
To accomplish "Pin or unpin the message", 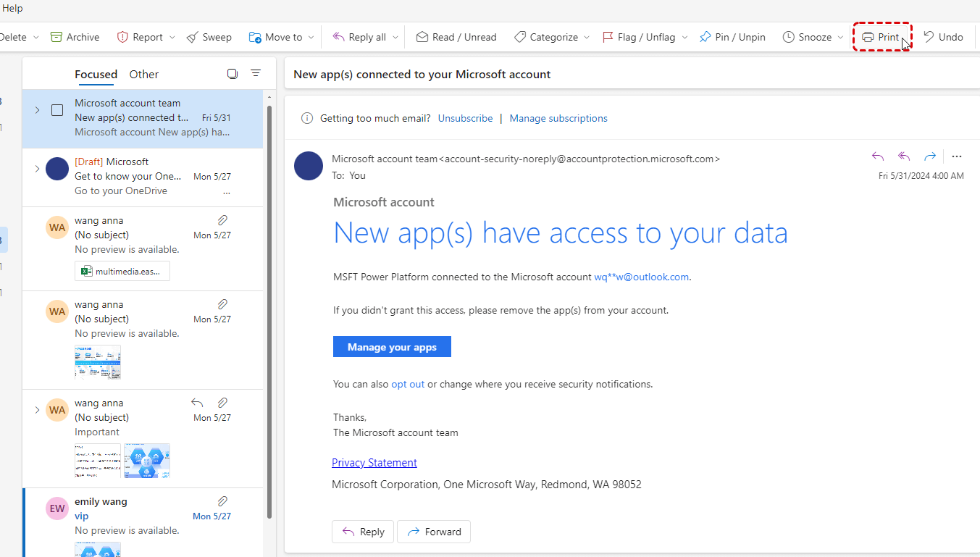I will point(732,37).
